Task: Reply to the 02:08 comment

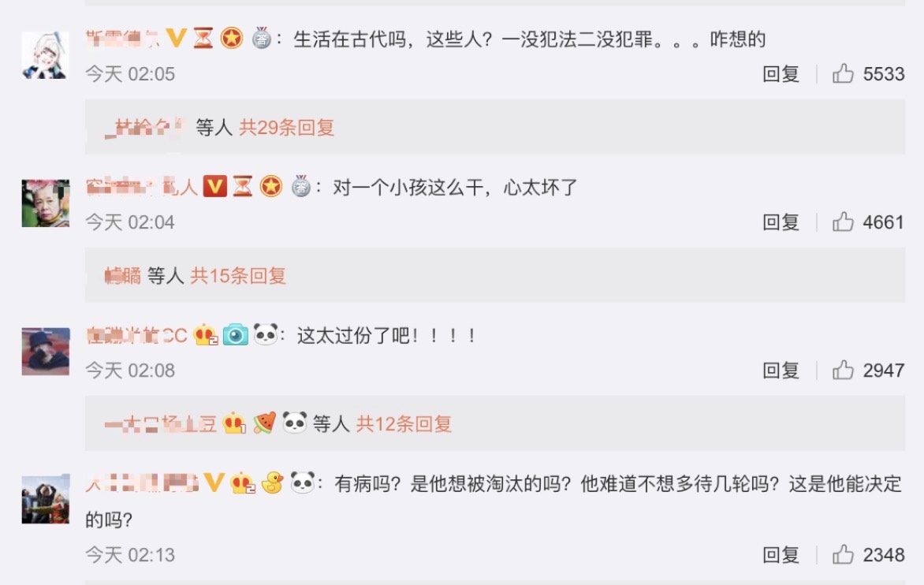Action: [x=781, y=370]
